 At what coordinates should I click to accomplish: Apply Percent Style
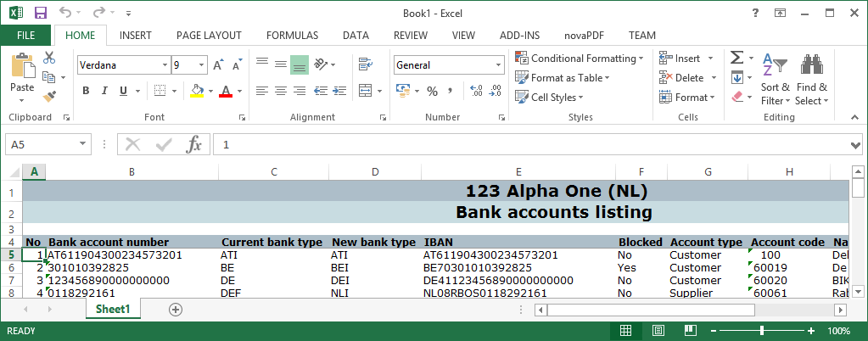[433, 91]
